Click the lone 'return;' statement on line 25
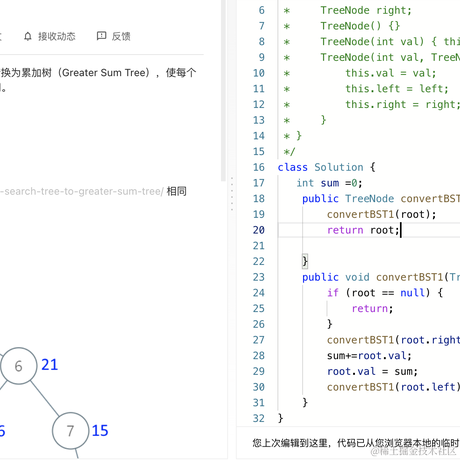This screenshot has width=460, height=460. pos(372,308)
